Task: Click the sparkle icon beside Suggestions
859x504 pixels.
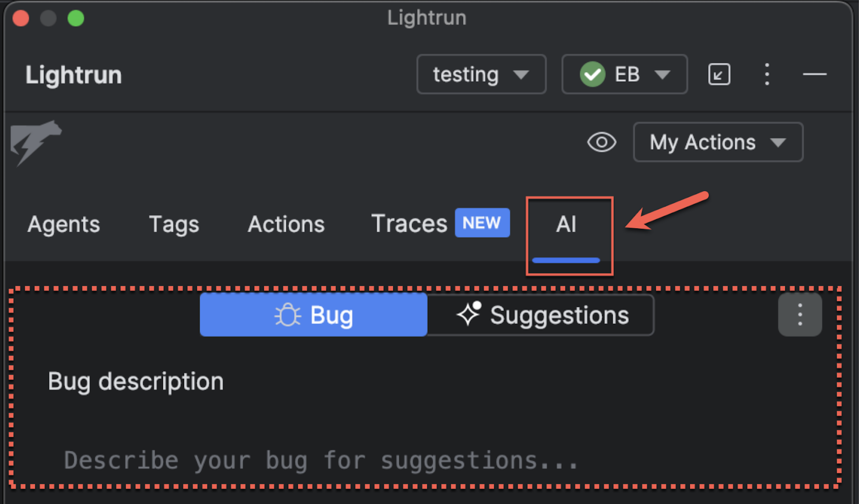Action: pyautogui.click(x=469, y=314)
